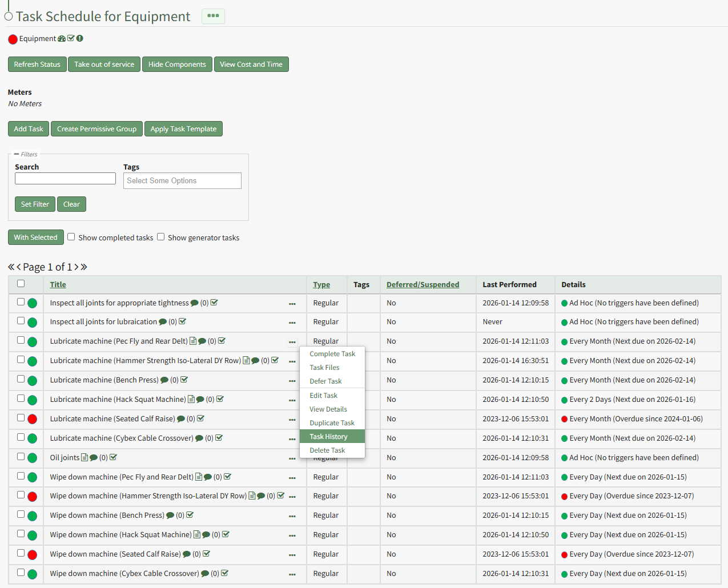Click the Take out of service button

click(104, 65)
